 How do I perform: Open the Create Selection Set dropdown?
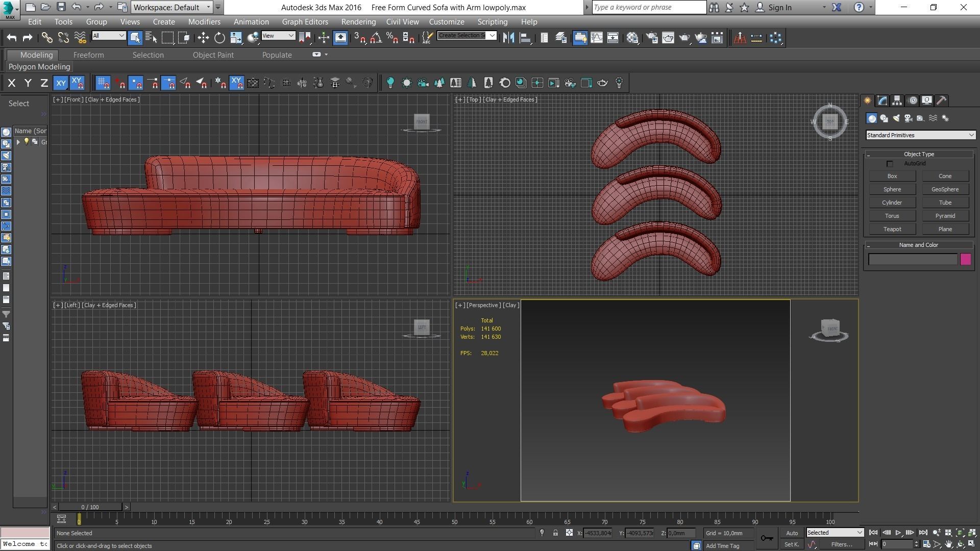[x=467, y=35]
